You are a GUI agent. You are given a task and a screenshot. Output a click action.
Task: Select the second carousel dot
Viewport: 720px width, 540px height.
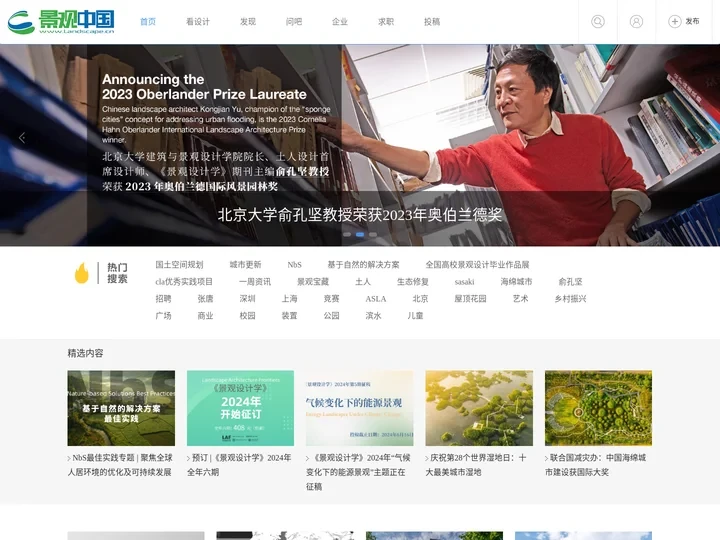point(360,235)
